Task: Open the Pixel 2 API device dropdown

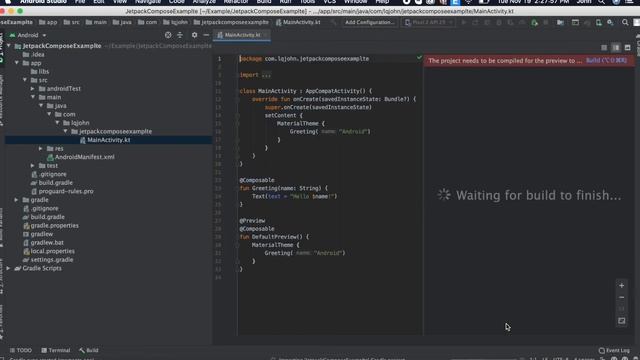Action: [x=429, y=22]
